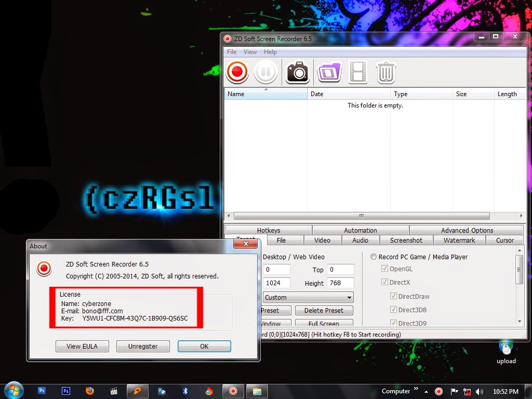Switch to the Audio tab
Image resolution: width=532 pixels, height=399 pixels.
pos(360,240)
